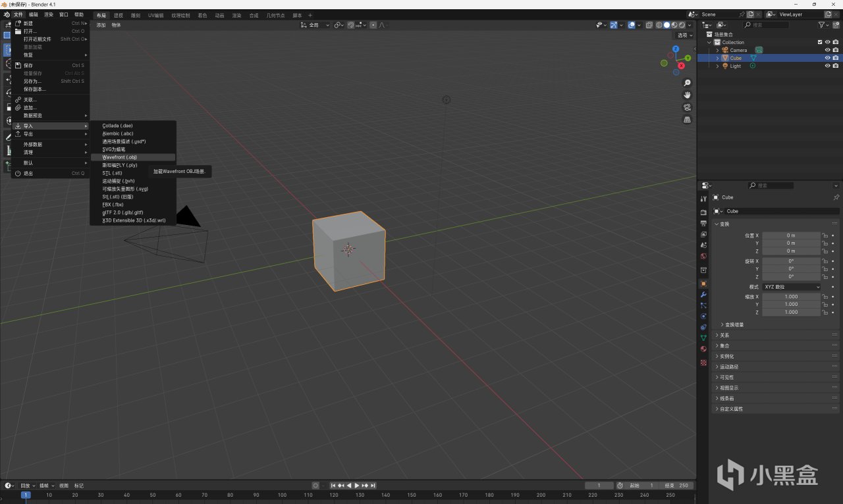Expand the Light item in the outliner
This screenshot has width=843, height=504.
[x=718, y=66]
